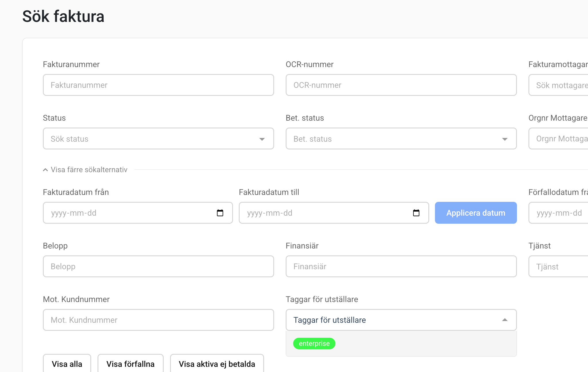The width and height of the screenshot is (588, 372).
Task: Click the Visa förfallna button
Action: click(131, 364)
